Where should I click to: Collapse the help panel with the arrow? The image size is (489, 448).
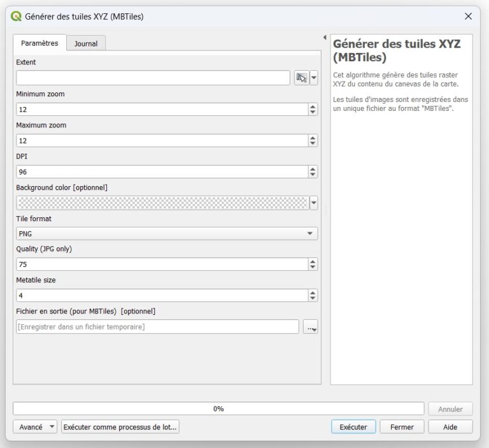325,38
